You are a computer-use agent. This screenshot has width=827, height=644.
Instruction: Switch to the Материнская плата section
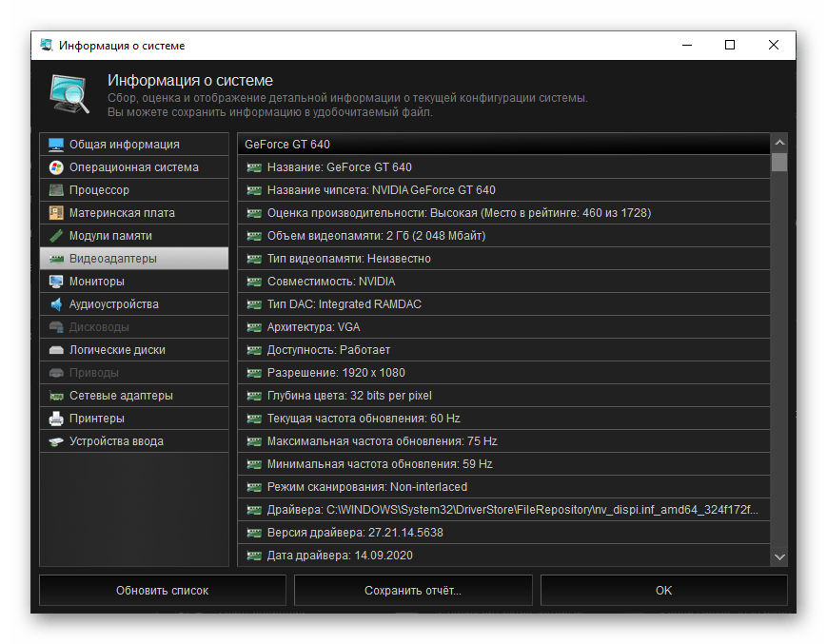point(134,213)
